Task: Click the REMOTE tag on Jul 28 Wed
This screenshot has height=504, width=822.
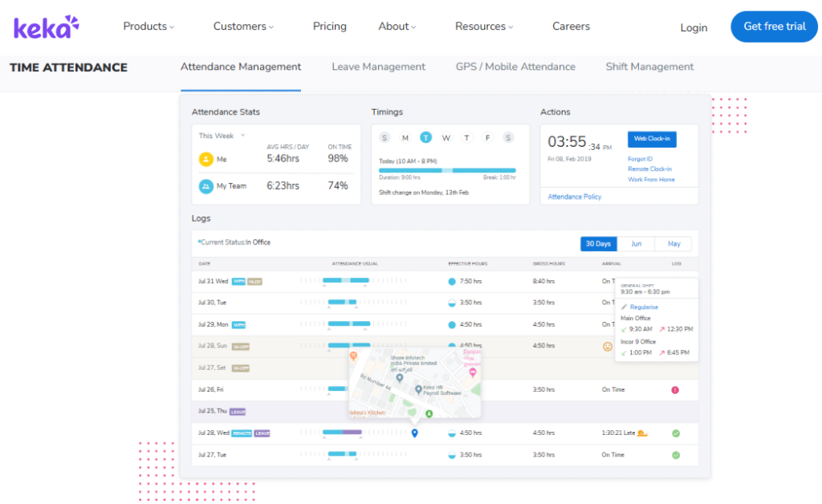Action: pyautogui.click(x=242, y=433)
